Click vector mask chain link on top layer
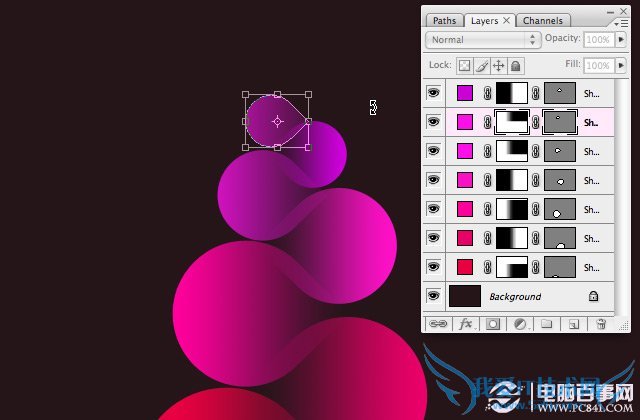 536,93
